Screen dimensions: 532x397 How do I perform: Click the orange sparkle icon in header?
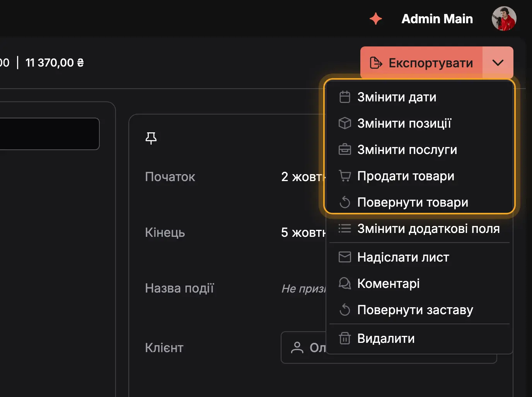pos(375,19)
